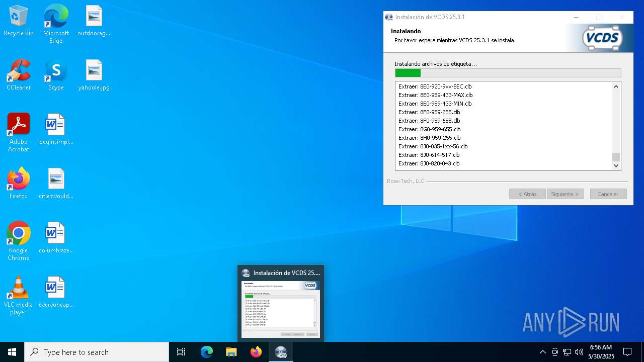Select log line 8J0-035-1xx-56.clb
Viewport: 644px width, 362px height.
[x=433, y=146]
